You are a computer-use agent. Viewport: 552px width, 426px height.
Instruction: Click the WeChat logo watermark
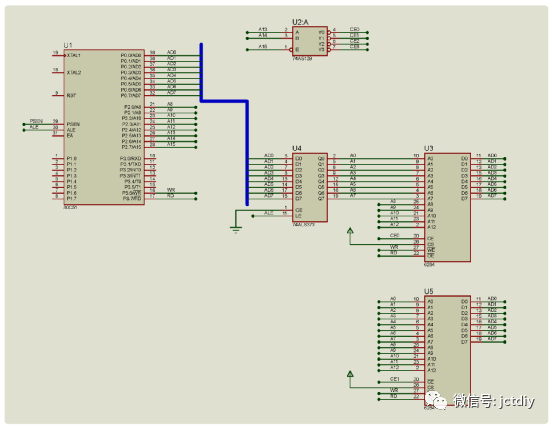tap(436, 401)
